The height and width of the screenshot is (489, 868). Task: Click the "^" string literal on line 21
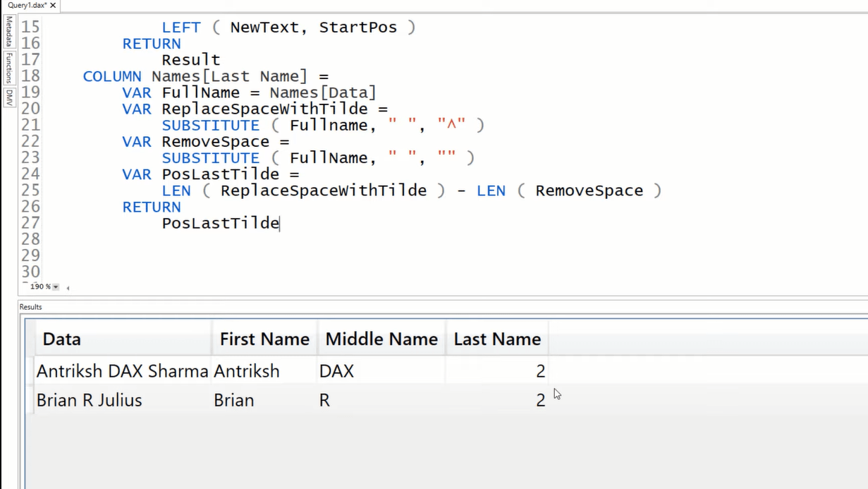[x=451, y=126]
